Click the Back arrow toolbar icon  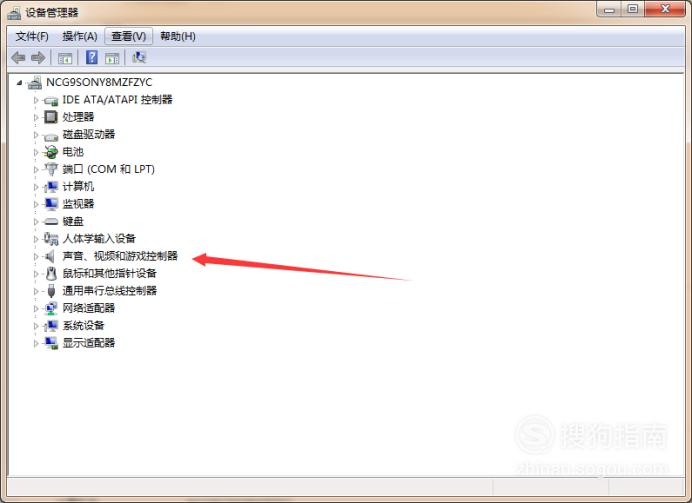tap(18, 58)
